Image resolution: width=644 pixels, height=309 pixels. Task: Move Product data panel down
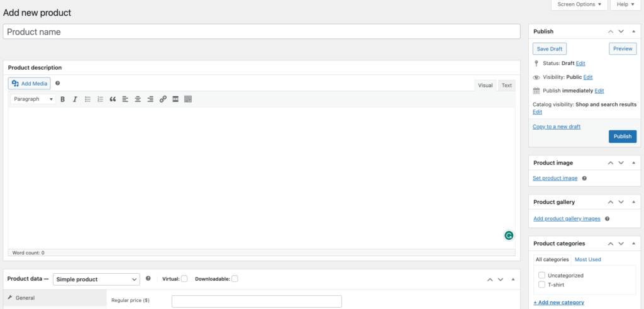click(500, 279)
